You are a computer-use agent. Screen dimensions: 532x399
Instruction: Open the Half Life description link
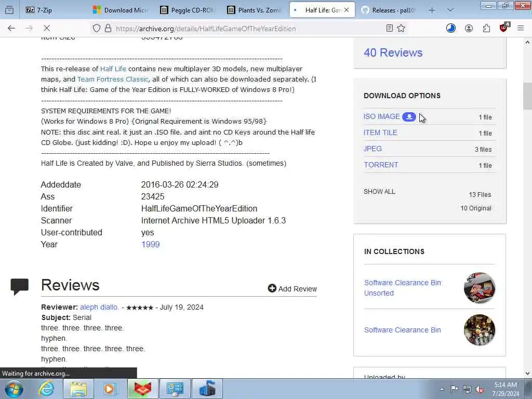113,69
